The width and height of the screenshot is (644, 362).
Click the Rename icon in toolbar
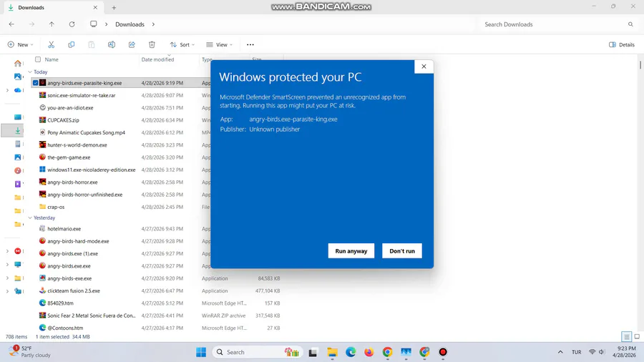pyautogui.click(x=112, y=44)
